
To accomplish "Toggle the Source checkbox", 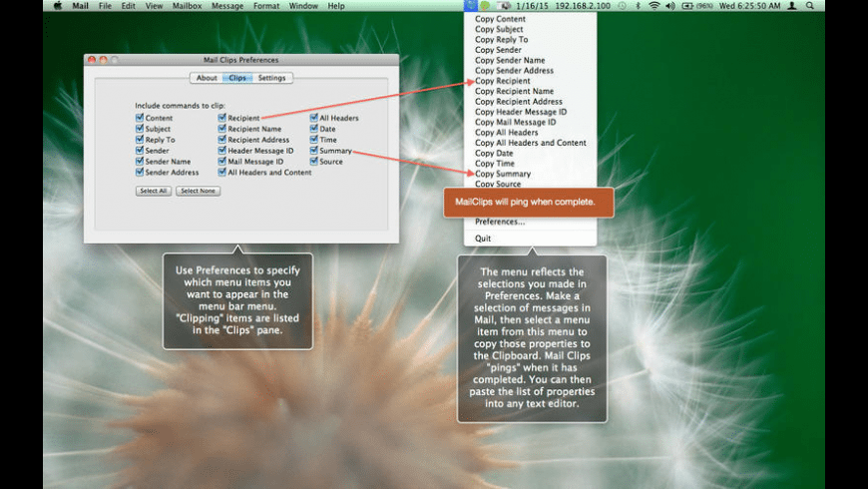I will [x=314, y=161].
